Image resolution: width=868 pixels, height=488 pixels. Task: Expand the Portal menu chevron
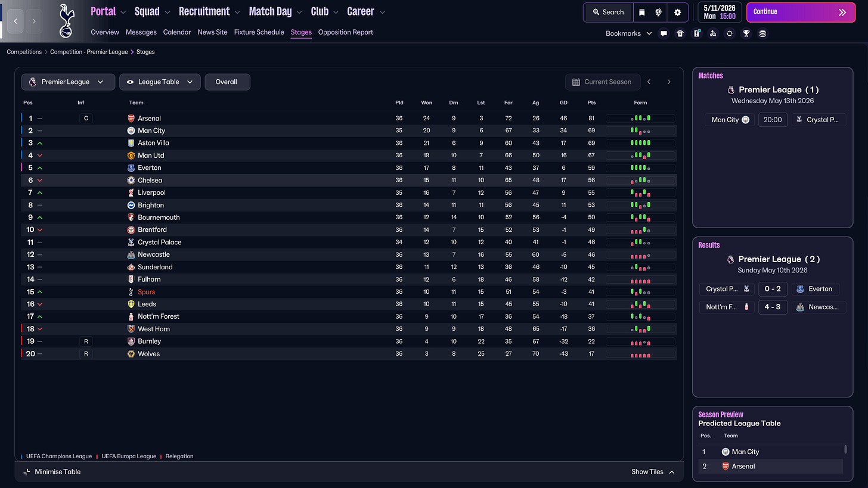(x=123, y=12)
